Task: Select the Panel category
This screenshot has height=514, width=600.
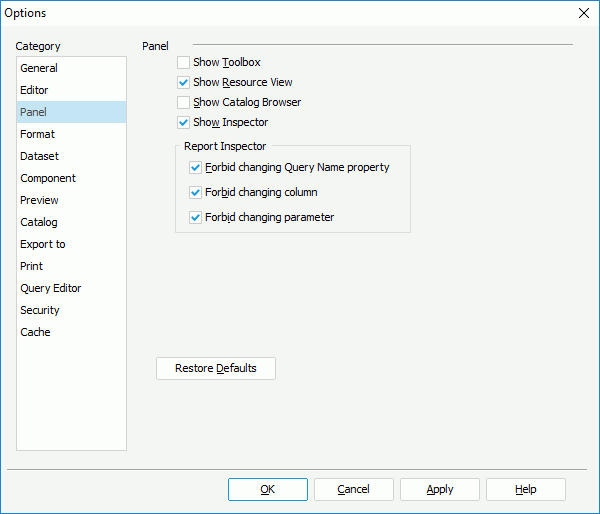Action: coord(71,112)
